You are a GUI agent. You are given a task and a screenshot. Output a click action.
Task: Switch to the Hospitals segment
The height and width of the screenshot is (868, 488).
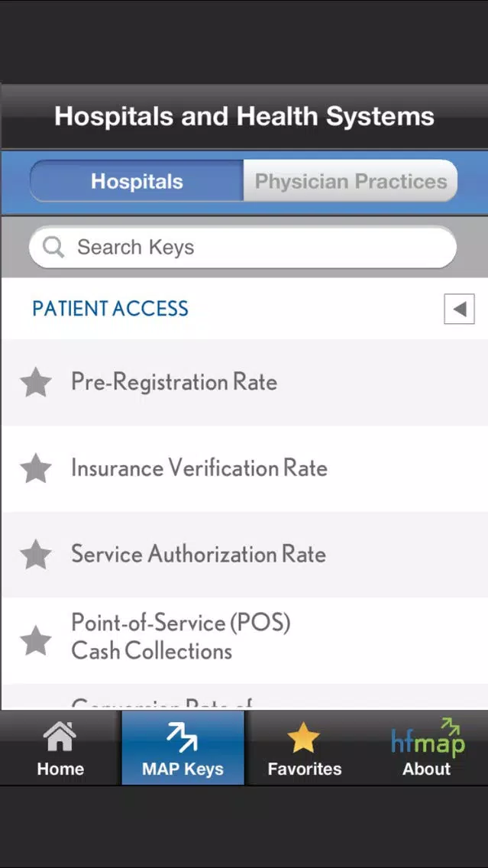(x=137, y=181)
